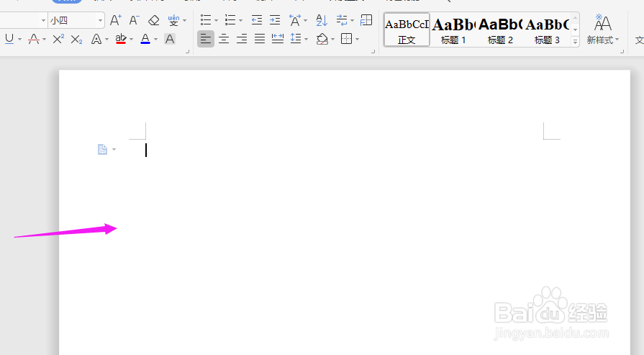Expand paragraph layout dropdown beside document
The image size is (644, 355).
(114, 149)
